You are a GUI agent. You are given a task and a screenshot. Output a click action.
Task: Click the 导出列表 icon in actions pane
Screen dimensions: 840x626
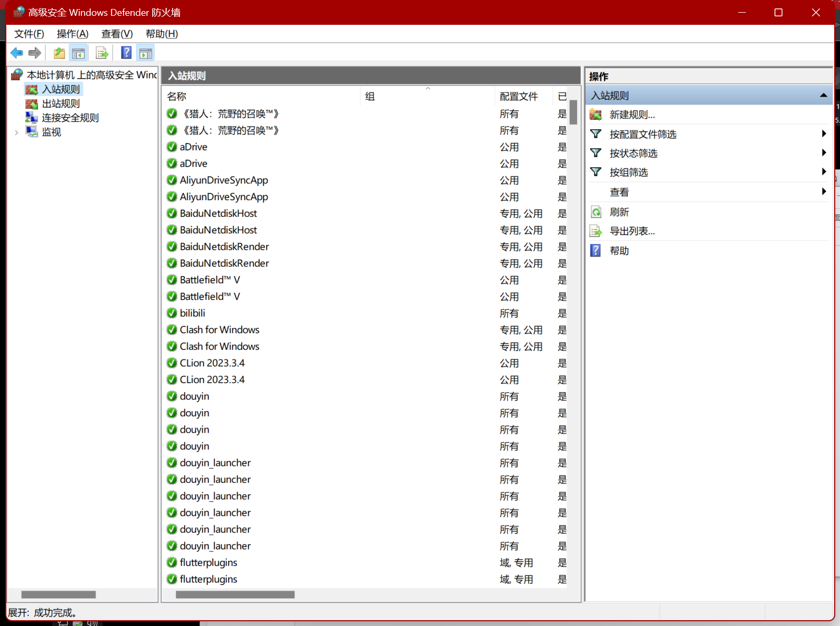[596, 231]
